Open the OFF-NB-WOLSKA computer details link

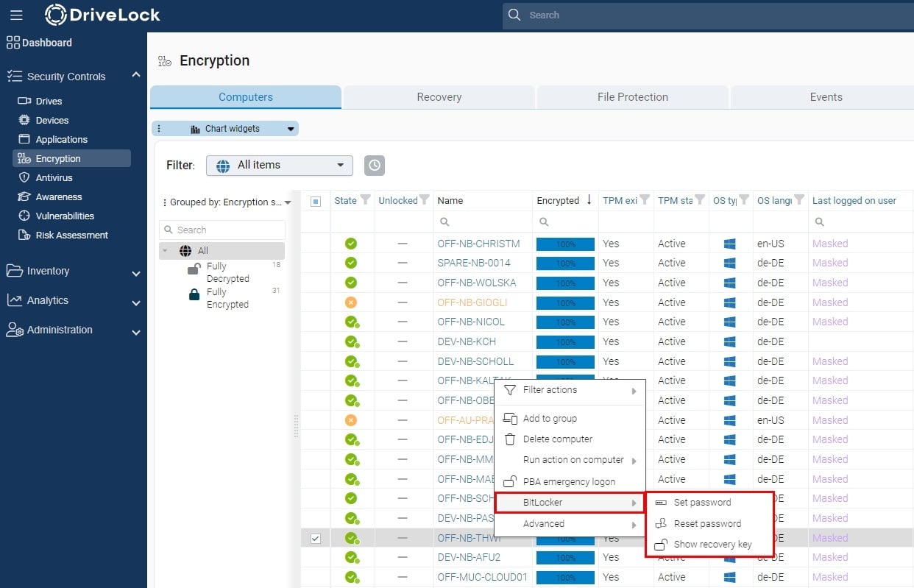(x=477, y=282)
